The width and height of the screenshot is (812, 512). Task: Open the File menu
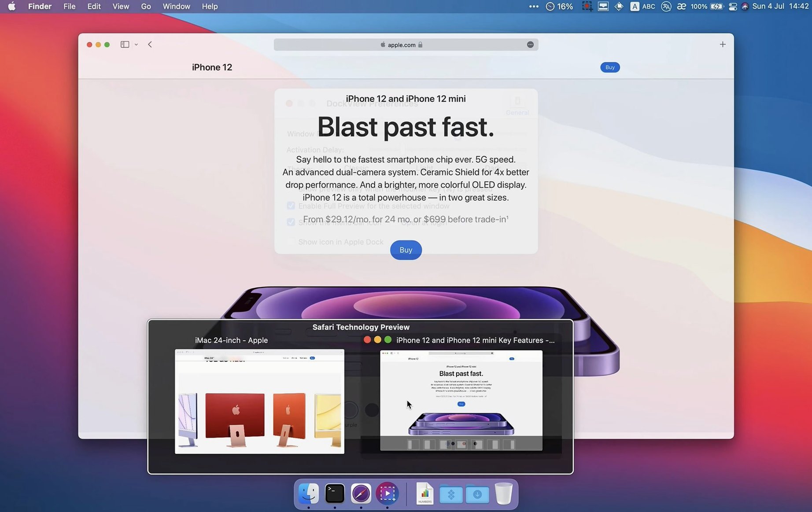(x=69, y=6)
